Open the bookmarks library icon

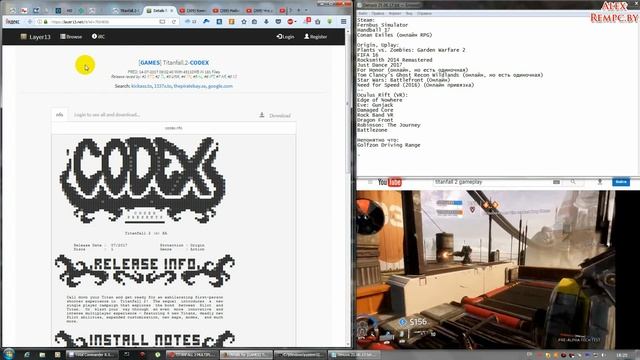pos(255,21)
